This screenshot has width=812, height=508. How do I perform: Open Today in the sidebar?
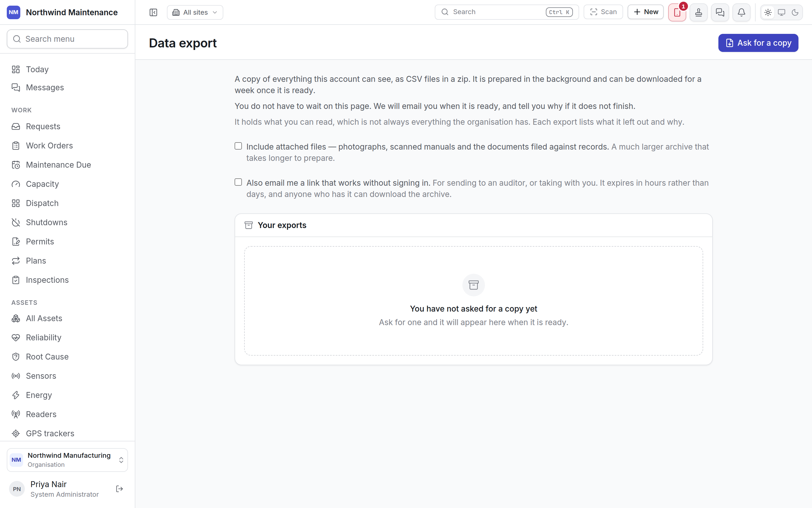[67, 69]
